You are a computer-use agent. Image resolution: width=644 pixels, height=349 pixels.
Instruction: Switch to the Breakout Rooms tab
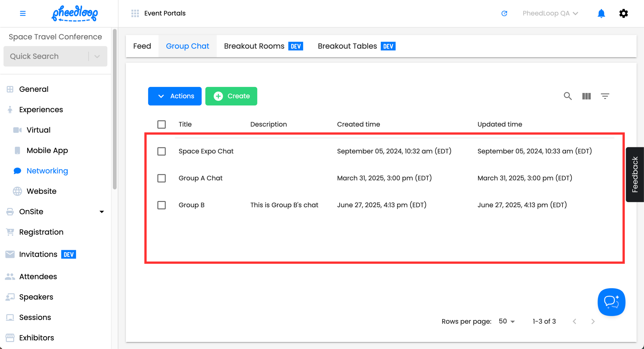point(254,46)
